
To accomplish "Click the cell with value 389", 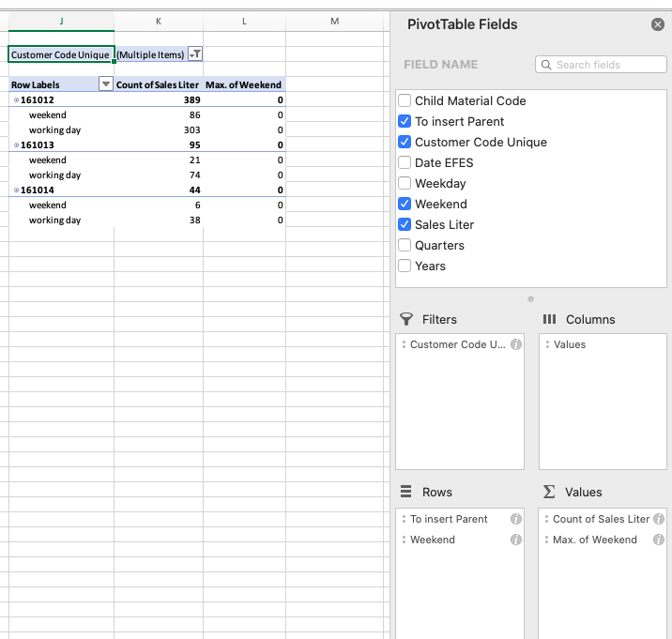I will click(x=159, y=99).
